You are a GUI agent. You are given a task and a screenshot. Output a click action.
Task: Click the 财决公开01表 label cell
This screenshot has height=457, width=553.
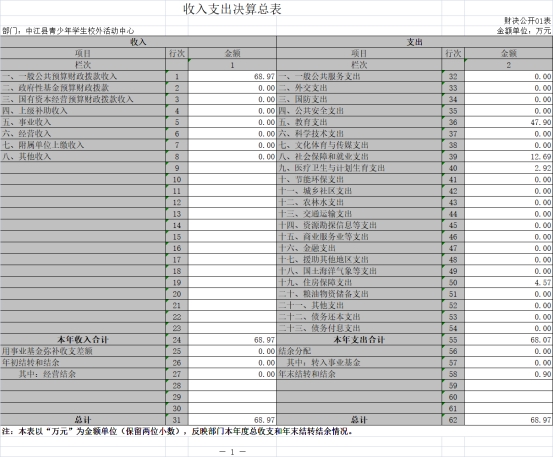pyautogui.click(x=527, y=21)
